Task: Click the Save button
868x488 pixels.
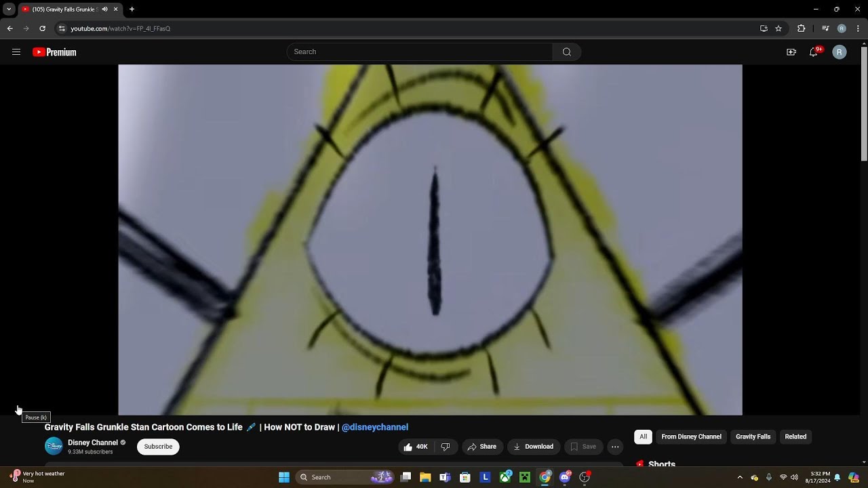Action: [x=583, y=447]
